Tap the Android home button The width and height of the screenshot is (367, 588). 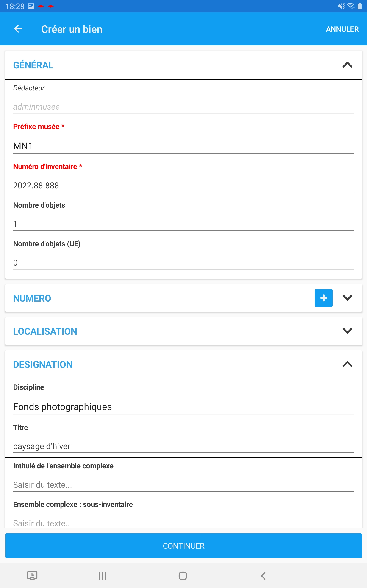point(183,576)
